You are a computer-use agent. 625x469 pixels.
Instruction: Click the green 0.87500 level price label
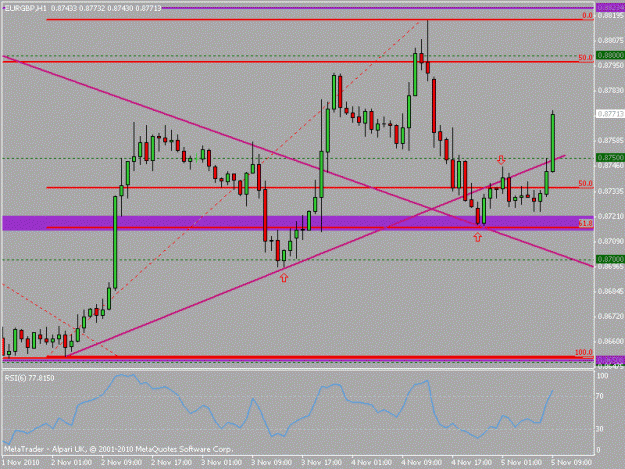pos(610,158)
